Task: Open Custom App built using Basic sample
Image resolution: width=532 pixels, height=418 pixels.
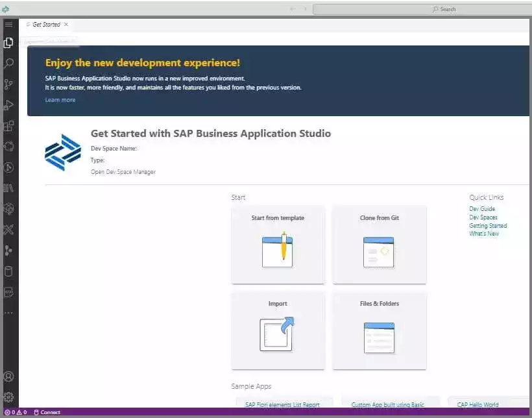Action: point(387,404)
